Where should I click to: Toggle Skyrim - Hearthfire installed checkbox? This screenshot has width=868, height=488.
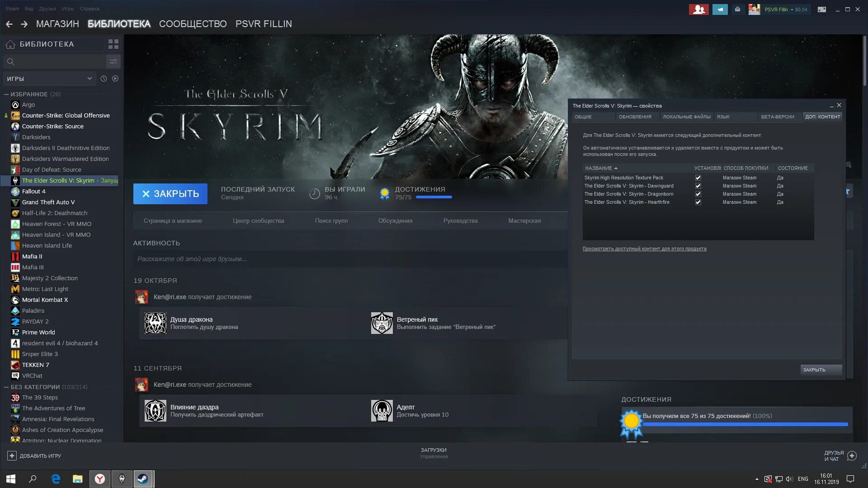tap(698, 202)
